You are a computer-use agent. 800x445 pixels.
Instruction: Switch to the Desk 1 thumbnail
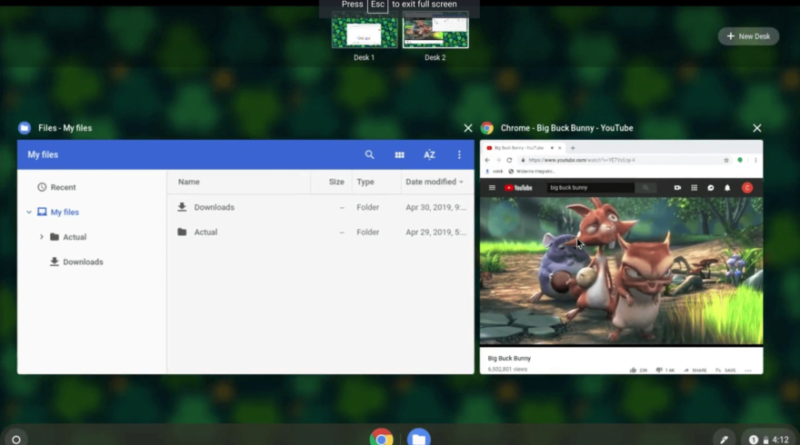364,31
